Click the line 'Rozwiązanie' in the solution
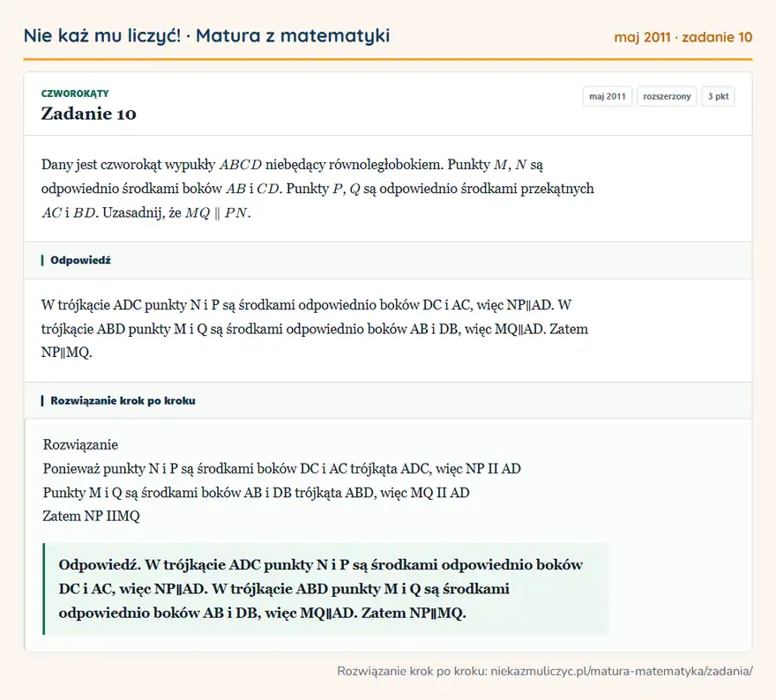The height and width of the screenshot is (700, 776). 80,444
